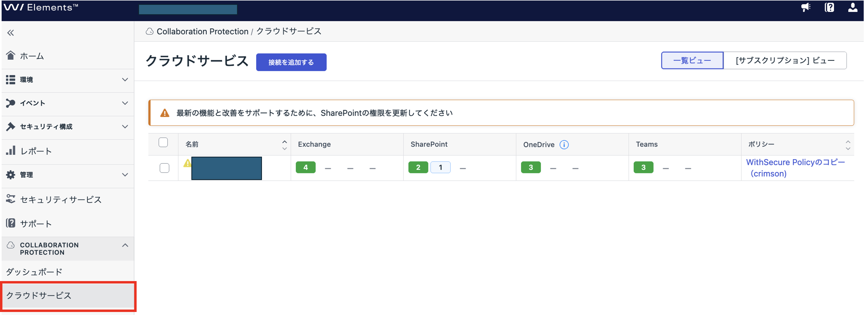Open the help icon in top bar

(829, 7)
